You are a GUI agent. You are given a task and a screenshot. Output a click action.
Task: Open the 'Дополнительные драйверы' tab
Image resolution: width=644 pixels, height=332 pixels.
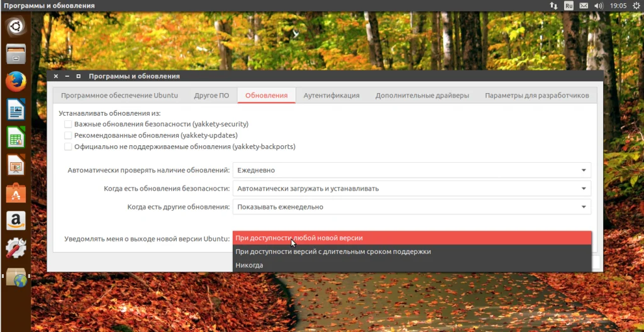click(x=422, y=96)
